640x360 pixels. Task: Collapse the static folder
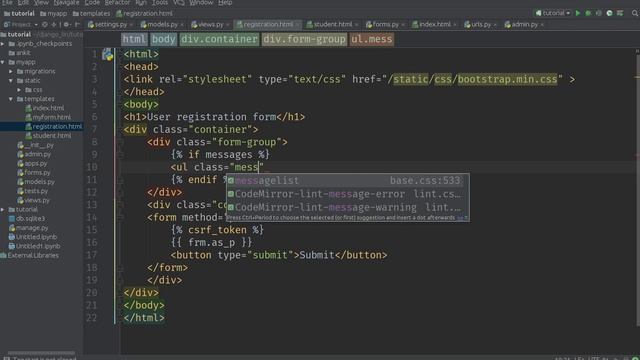pyautogui.click(x=11, y=80)
